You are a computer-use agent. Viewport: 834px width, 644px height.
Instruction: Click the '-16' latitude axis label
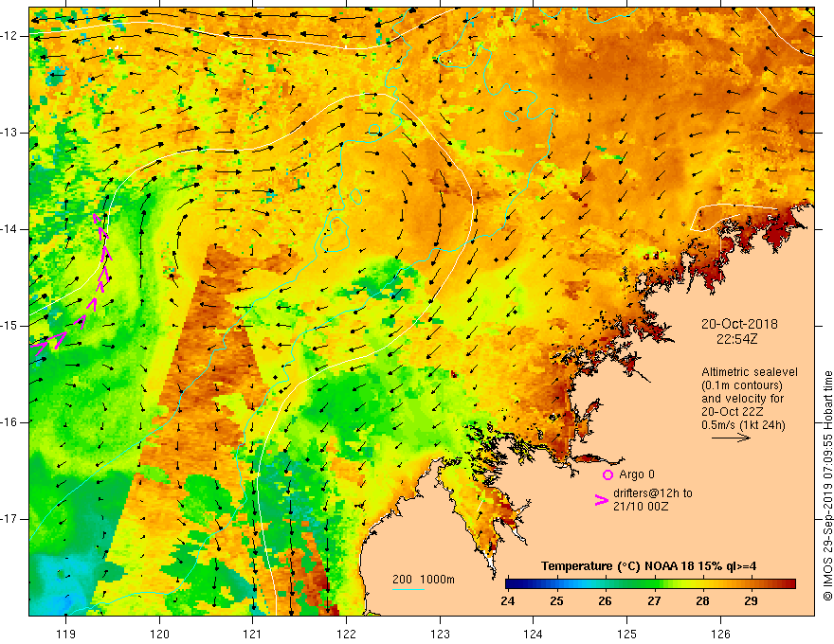10,422
